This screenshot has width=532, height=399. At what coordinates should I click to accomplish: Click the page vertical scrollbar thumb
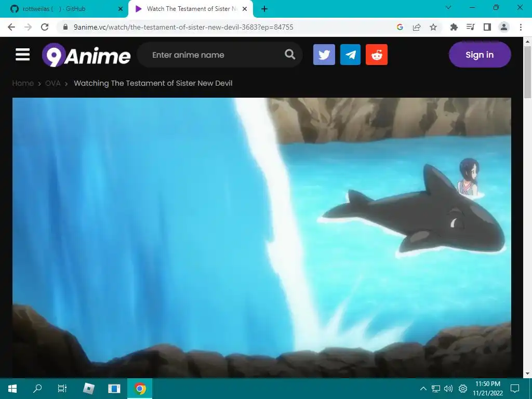(x=527, y=73)
